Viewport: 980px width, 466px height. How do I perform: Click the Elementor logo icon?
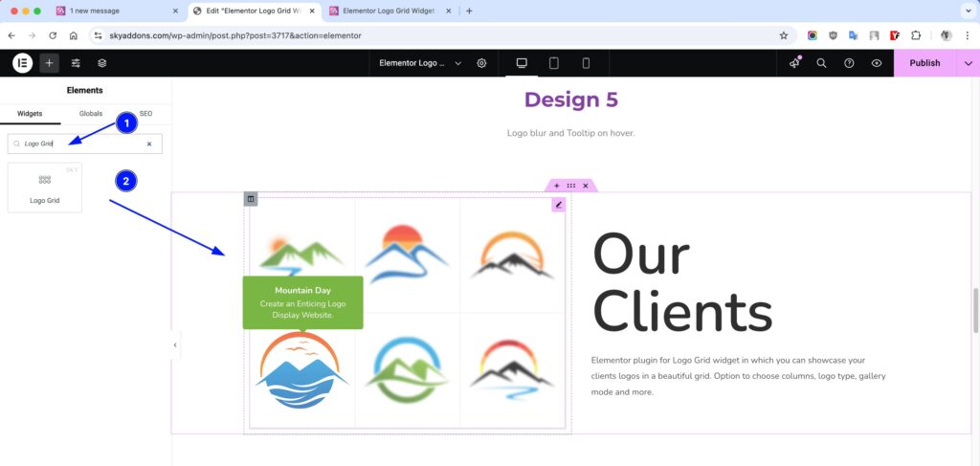23,63
